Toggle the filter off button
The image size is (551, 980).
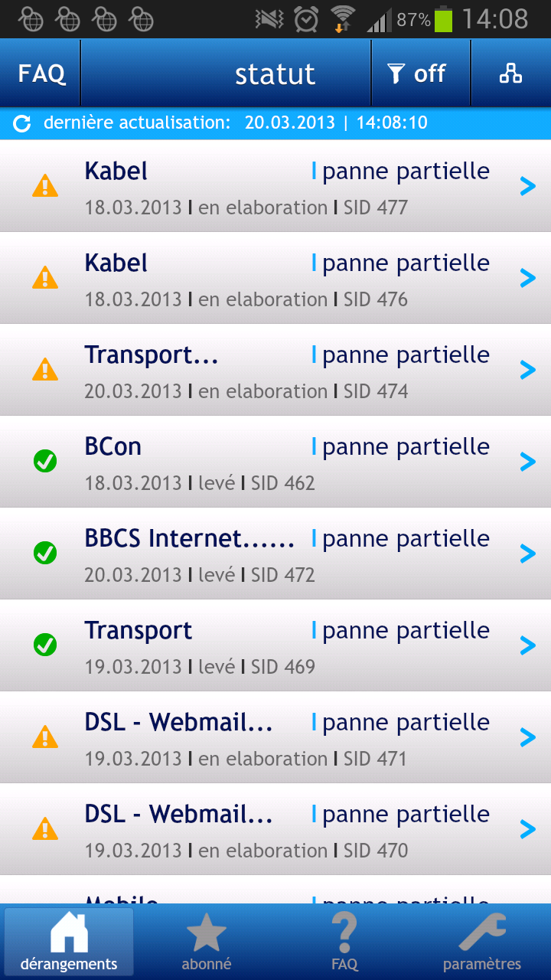pyautogui.click(x=418, y=73)
